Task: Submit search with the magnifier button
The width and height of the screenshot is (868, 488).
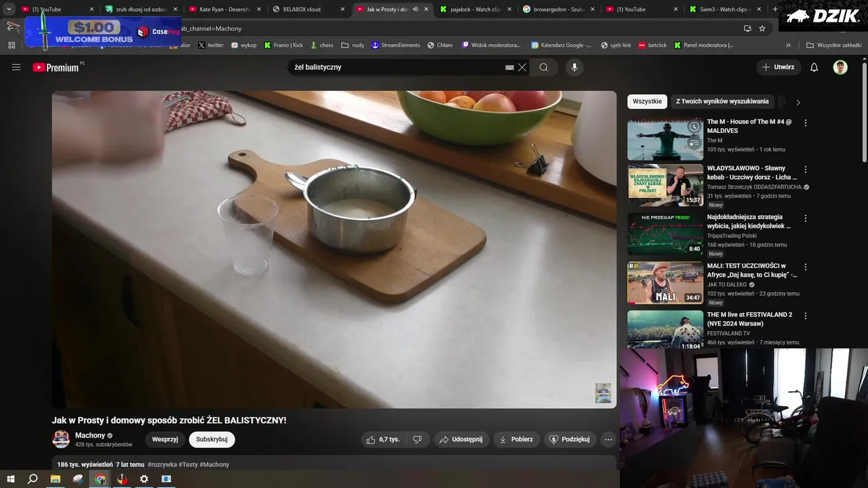Action: pyautogui.click(x=544, y=67)
